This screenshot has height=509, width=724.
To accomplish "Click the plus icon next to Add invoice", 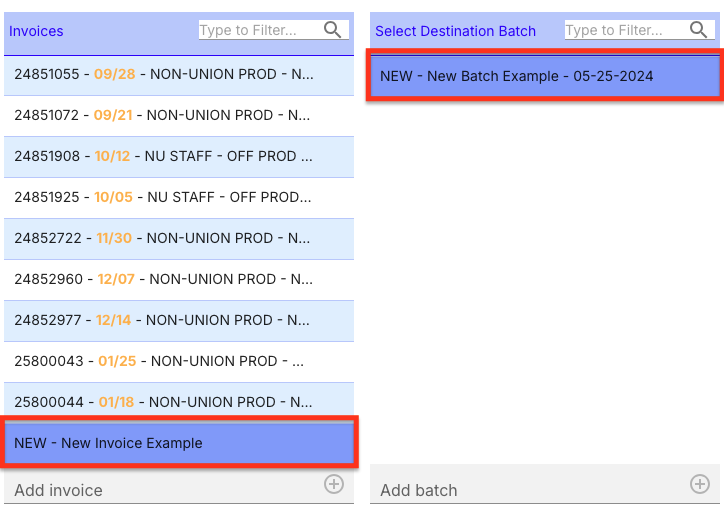I will (x=333, y=484).
